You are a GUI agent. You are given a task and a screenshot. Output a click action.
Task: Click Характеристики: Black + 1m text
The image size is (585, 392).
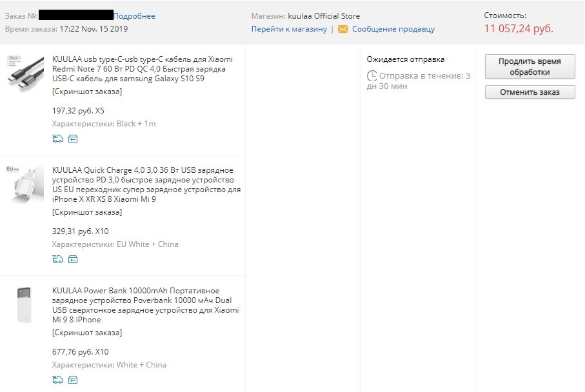coord(104,124)
